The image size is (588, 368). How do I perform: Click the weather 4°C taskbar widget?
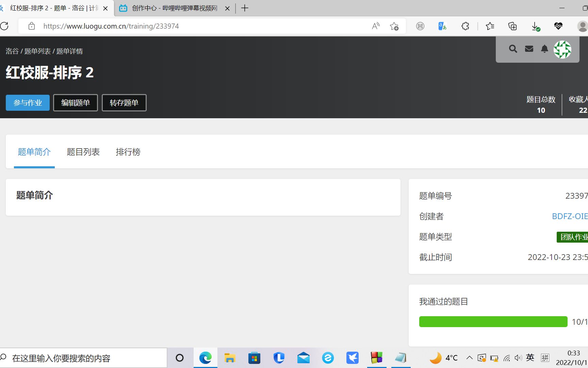point(443,358)
